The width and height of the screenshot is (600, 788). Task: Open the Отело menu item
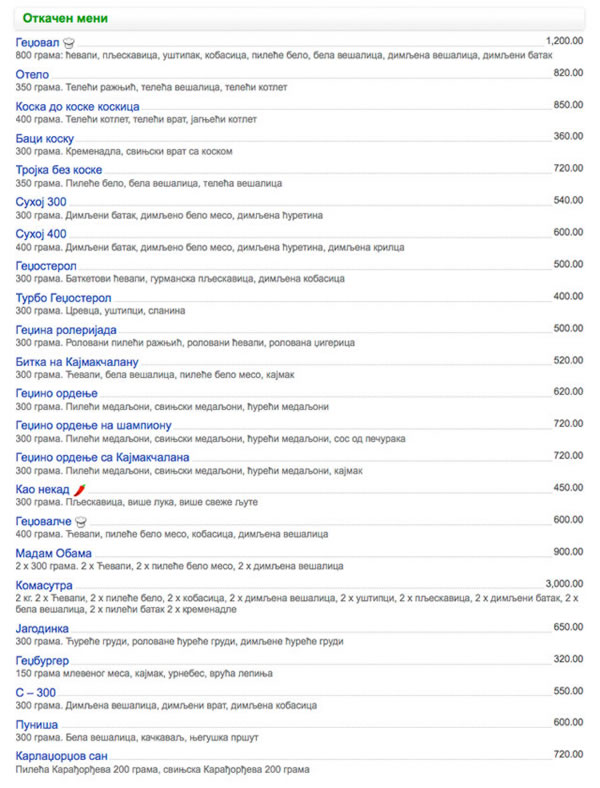click(32, 74)
